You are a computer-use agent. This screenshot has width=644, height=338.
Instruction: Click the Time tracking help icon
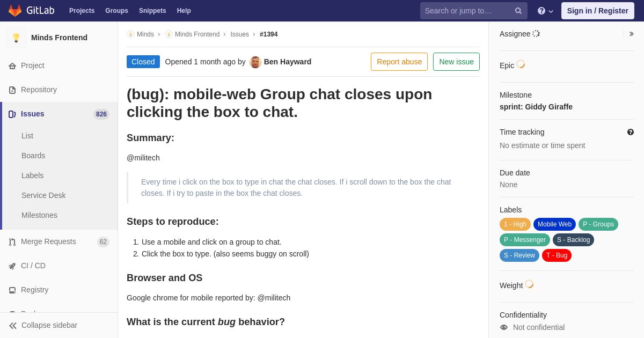click(x=631, y=132)
